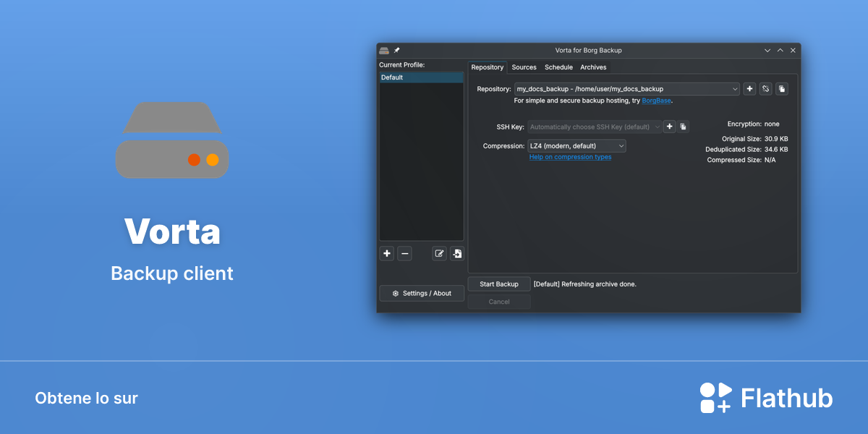Remove the current profile with the minus button

click(405, 253)
